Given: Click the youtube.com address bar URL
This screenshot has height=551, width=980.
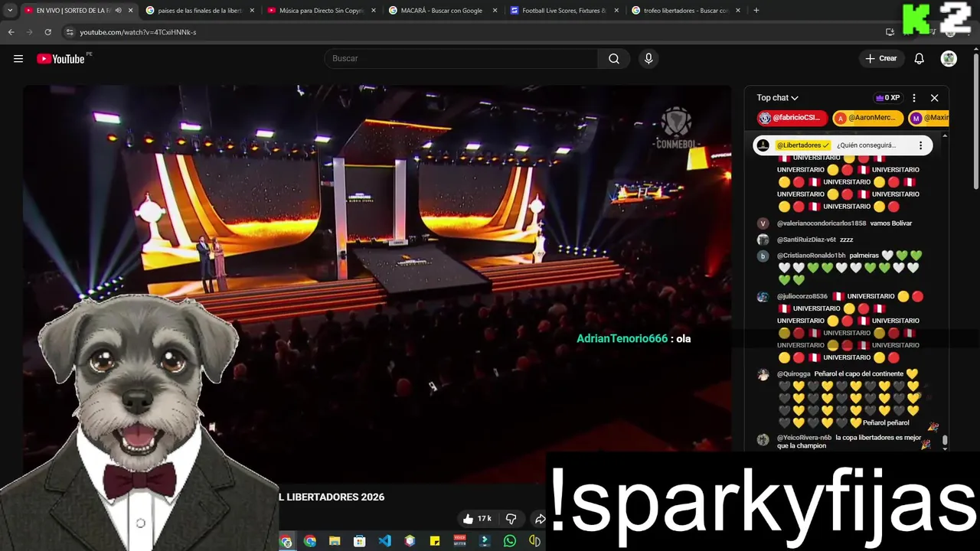Looking at the screenshot, I should coord(138,32).
